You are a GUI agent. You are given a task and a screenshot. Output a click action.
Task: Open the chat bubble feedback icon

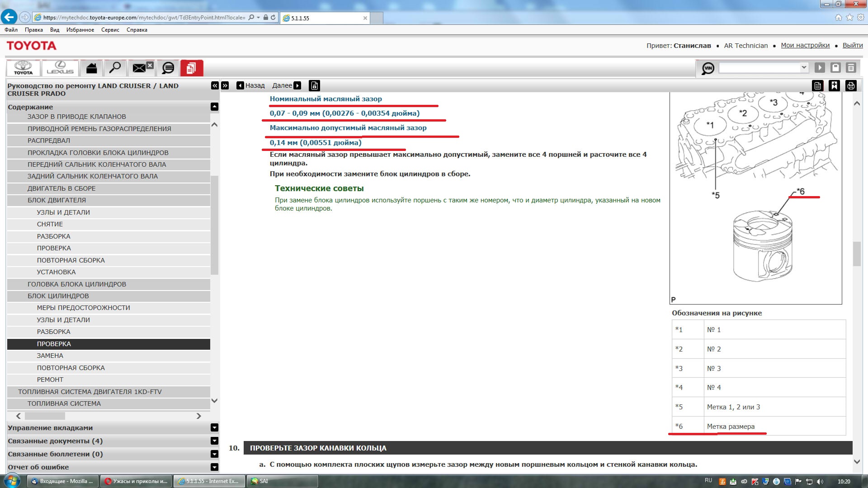pos(168,68)
